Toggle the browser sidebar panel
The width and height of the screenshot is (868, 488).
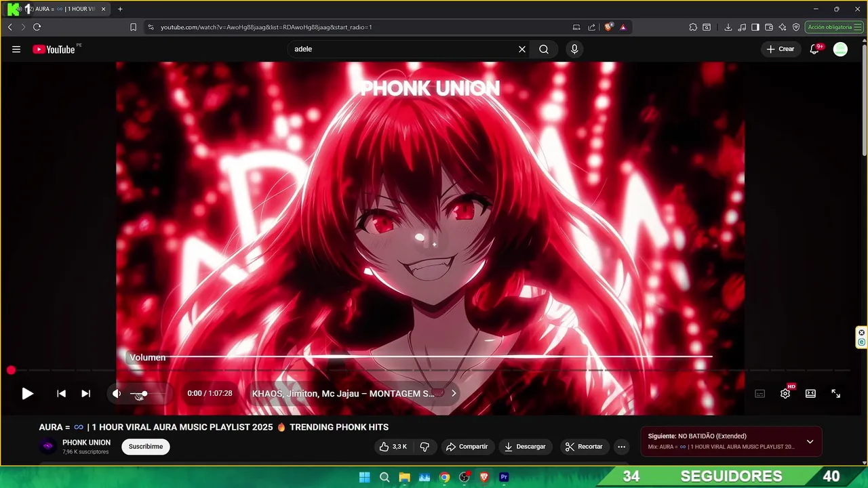(x=755, y=27)
